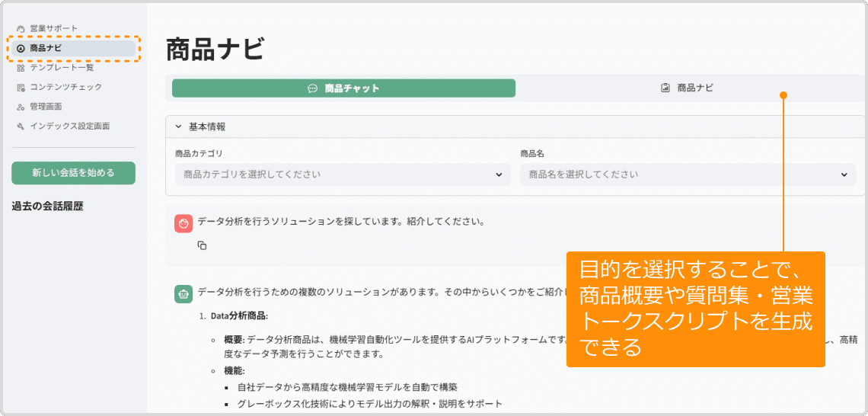Click the 過去の会話履歴 heading
Image resolution: width=868 pixels, height=416 pixels.
tap(47, 206)
